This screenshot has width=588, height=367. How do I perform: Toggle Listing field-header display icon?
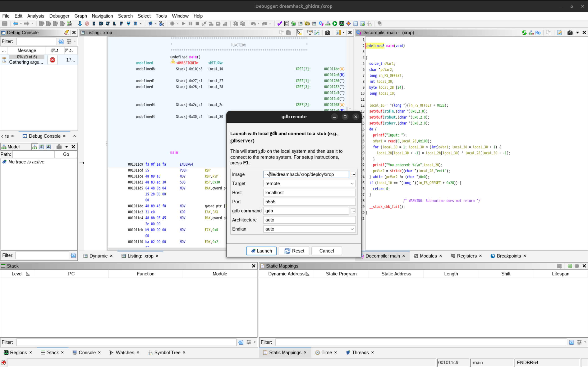pos(310,33)
